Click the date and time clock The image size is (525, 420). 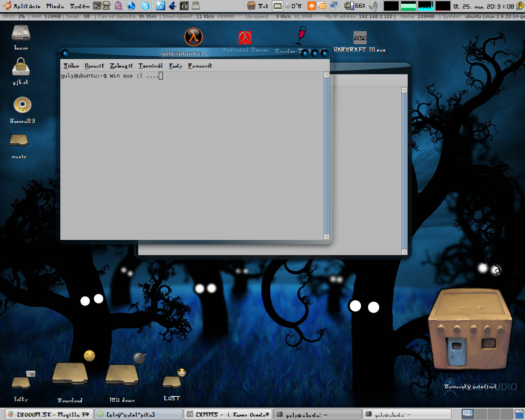pyautogui.click(x=483, y=6)
